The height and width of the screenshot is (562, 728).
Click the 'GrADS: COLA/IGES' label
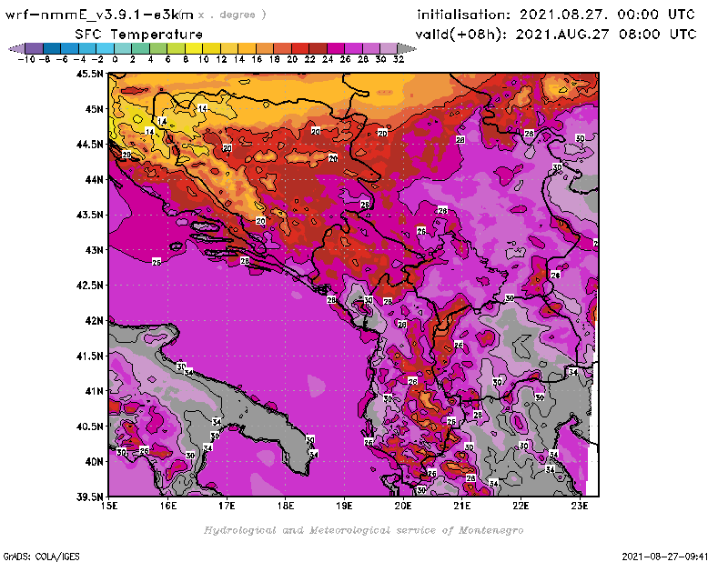[41, 556]
